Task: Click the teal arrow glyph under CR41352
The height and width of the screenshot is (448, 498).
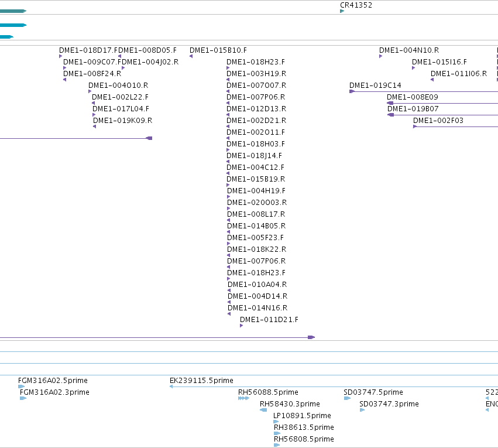Action: (342, 11)
